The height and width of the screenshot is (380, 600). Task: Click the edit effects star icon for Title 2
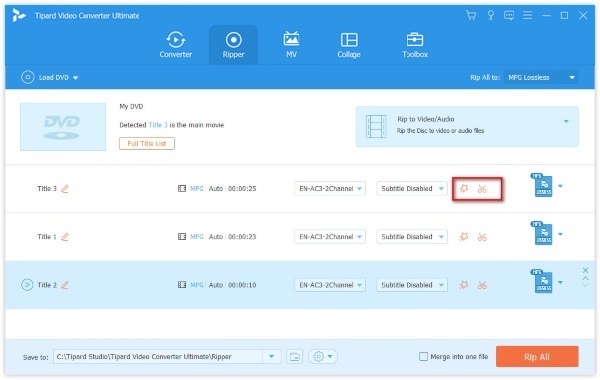tap(464, 285)
